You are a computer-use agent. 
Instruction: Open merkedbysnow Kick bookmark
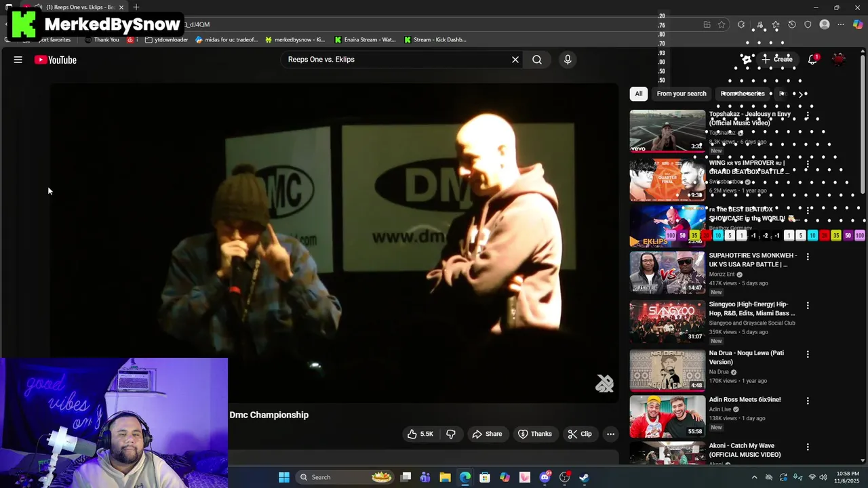295,39
